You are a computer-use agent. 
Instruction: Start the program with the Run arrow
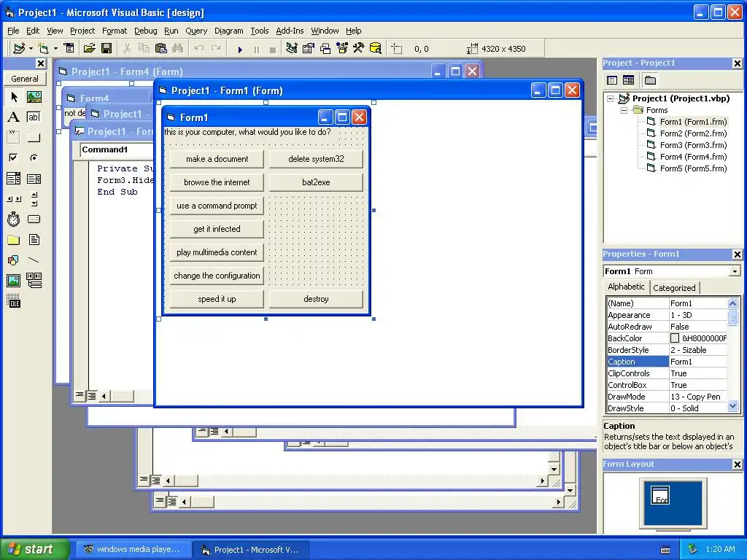[x=240, y=49]
